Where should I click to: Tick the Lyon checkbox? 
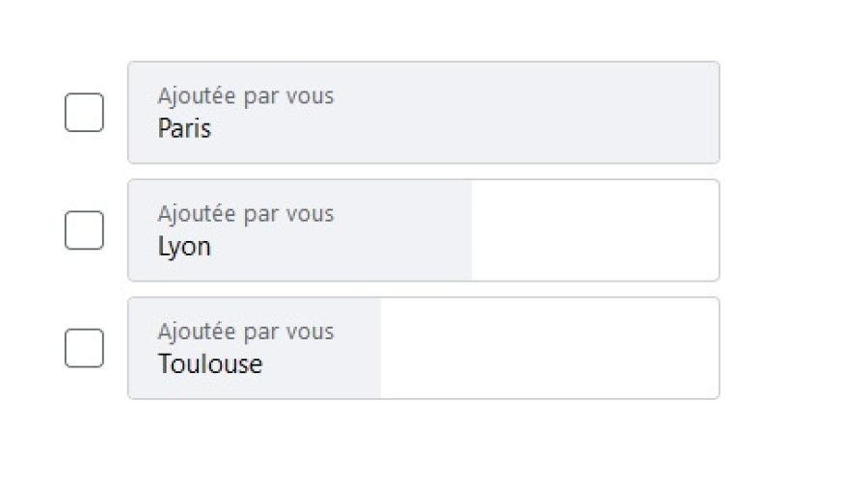84,230
